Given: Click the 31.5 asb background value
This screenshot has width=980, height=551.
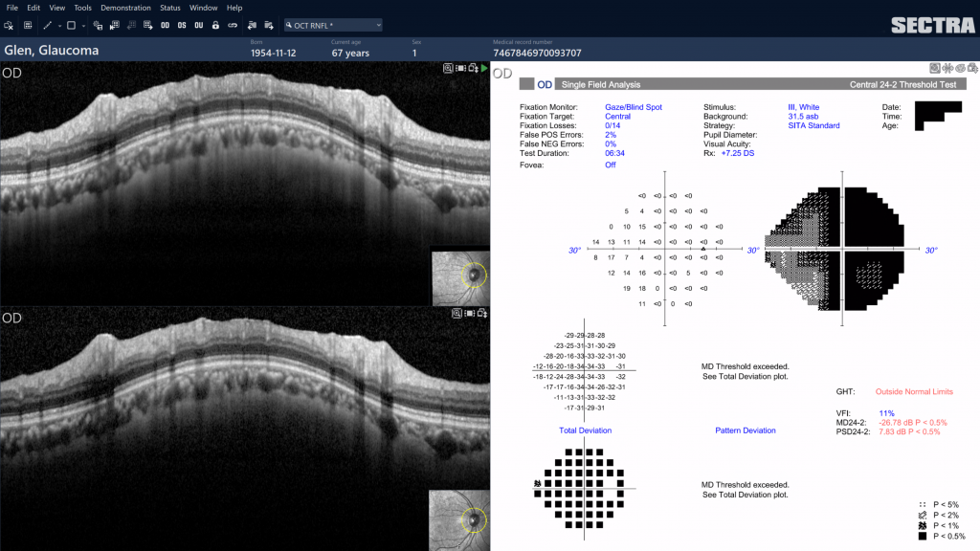Looking at the screenshot, I should click(803, 116).
